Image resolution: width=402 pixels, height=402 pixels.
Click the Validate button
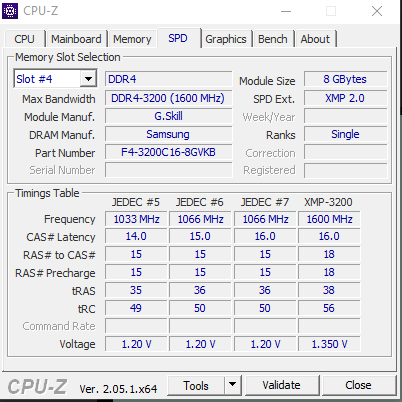(x=281, y=385)
